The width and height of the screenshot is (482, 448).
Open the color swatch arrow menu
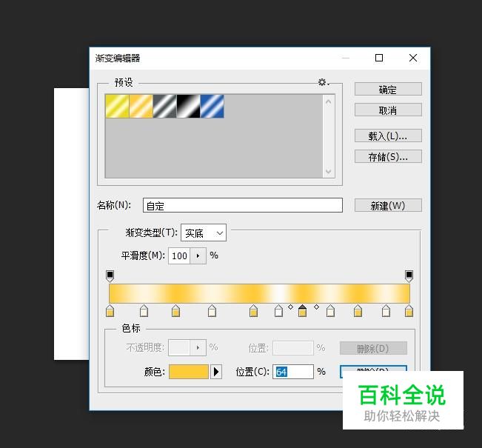(x=216, y=372)
